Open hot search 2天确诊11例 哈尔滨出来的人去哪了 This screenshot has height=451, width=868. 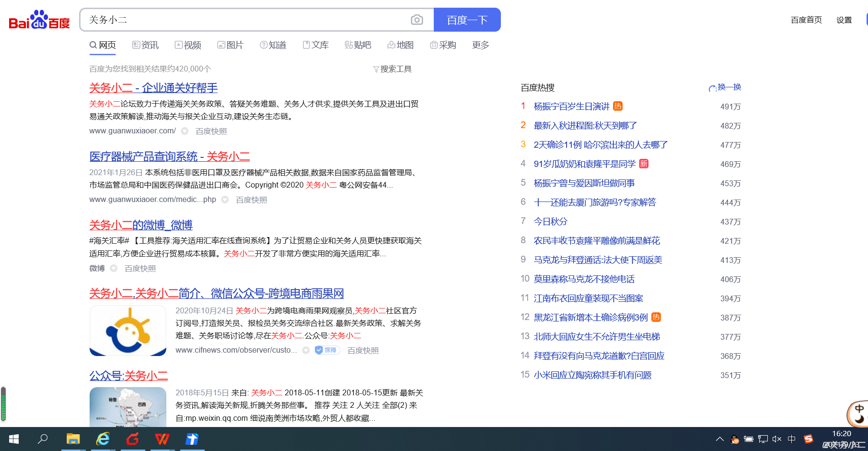[601, 145]
